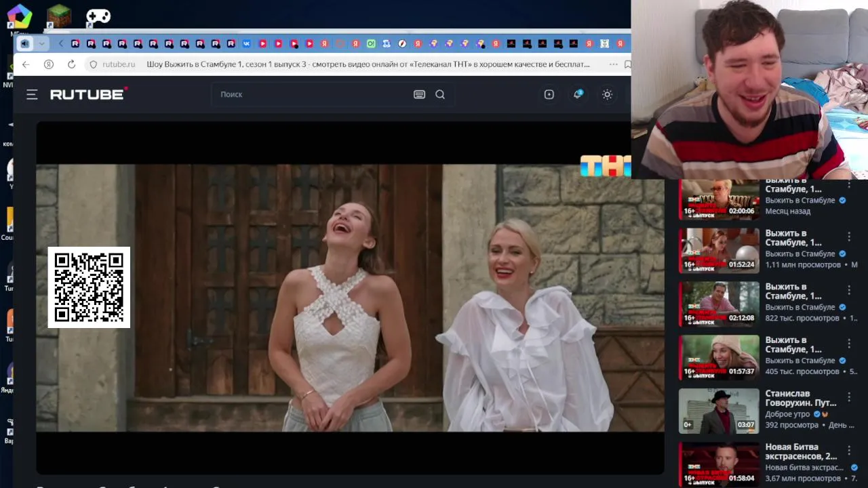Open the three-dots menu in address bar

(x=613, y=64)
